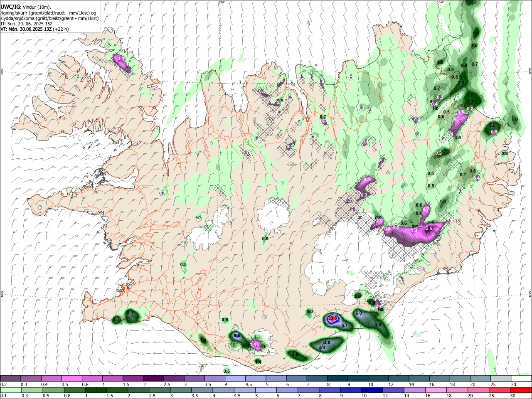Select the pale green 0.1 rain legend swatch
Viewport: 532px width, 399px height.
[11, 390]
